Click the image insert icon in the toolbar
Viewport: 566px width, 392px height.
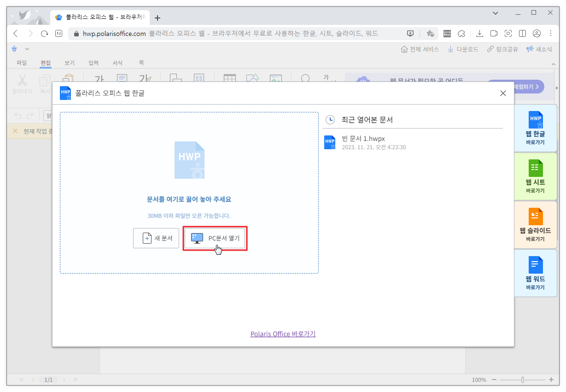[276, 78]
